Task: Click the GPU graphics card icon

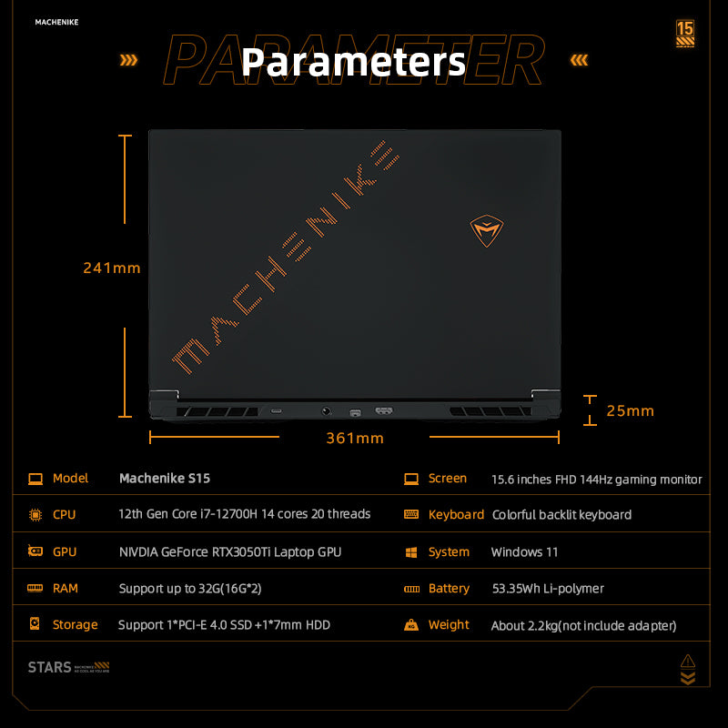Action: pos(35,551)
